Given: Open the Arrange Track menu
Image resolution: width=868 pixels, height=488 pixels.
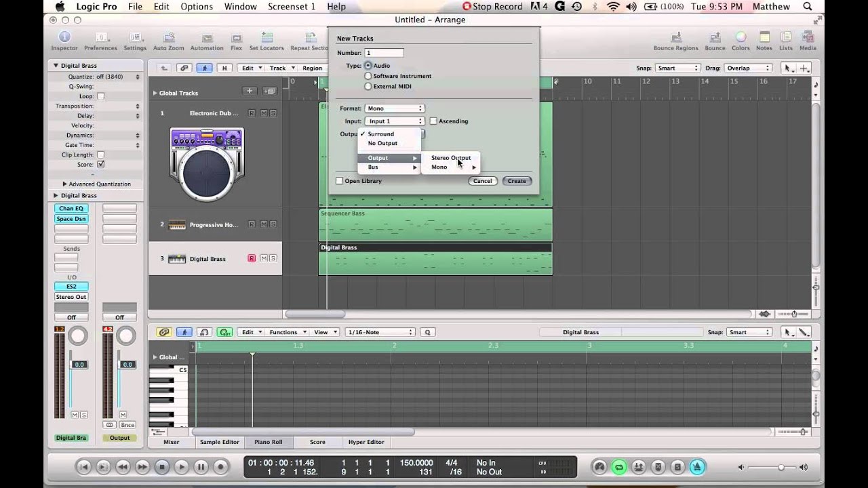Looking at the screenshot, I should (x=281, y=68).
